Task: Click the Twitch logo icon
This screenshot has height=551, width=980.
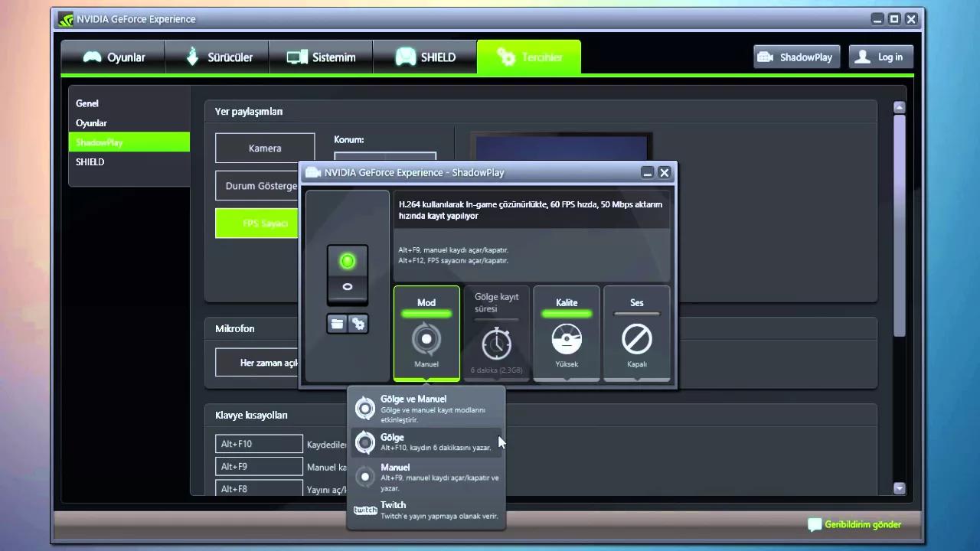Action: pyautogui.click(x=365, y=510)
